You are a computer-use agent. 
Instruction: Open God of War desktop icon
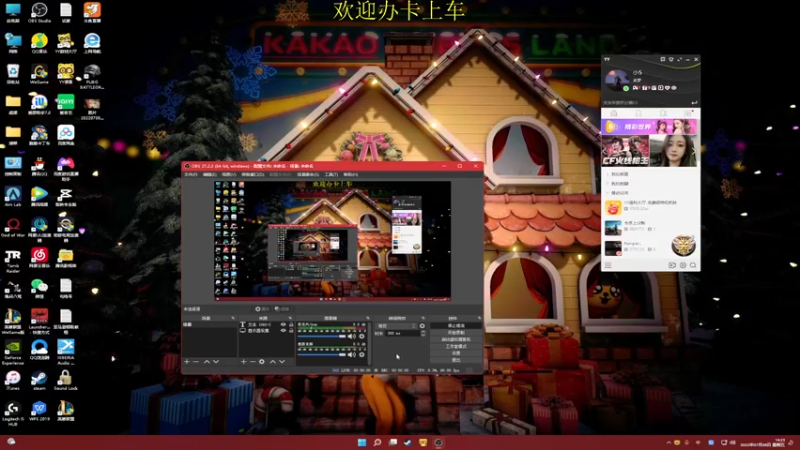(13, 227)
